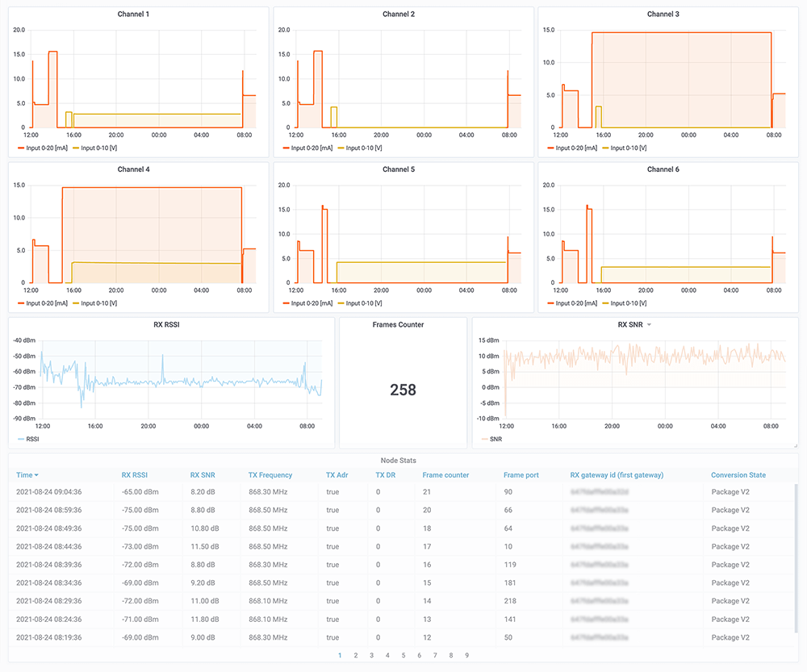Viewport: 807px width, 672px height.
Task: Toggle Input 0-10 [V] series in Channel 2
Action: (x=360, y=148)
